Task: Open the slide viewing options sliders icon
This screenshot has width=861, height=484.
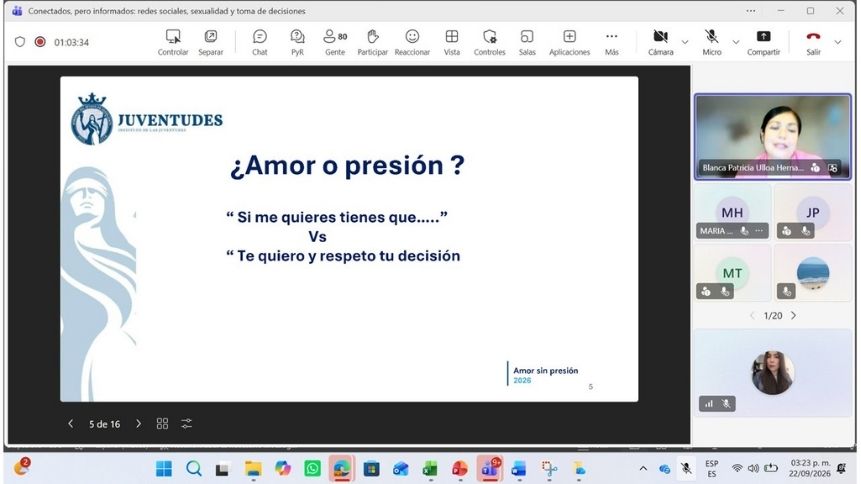Action: 187,424
